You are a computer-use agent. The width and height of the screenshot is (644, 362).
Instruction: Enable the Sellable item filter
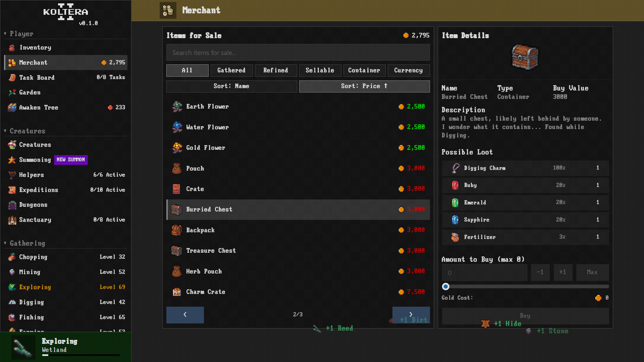click(x=320, y=70)
